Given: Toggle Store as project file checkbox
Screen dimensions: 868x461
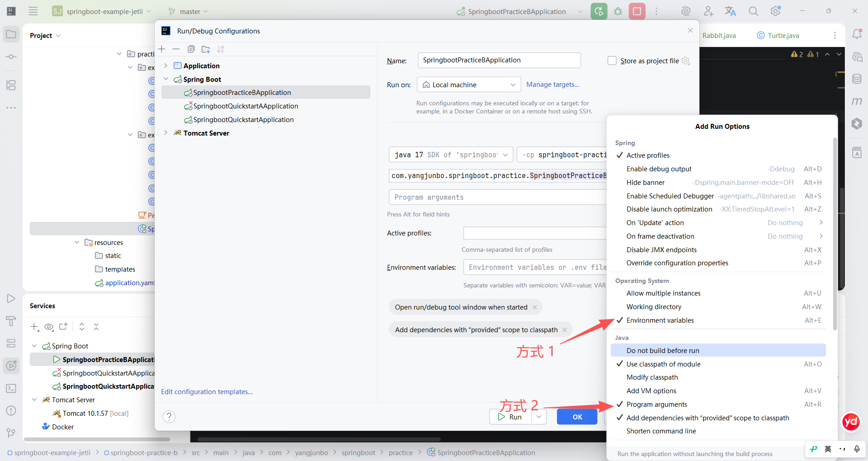Looking at the screenshot, I should point(612,61).
